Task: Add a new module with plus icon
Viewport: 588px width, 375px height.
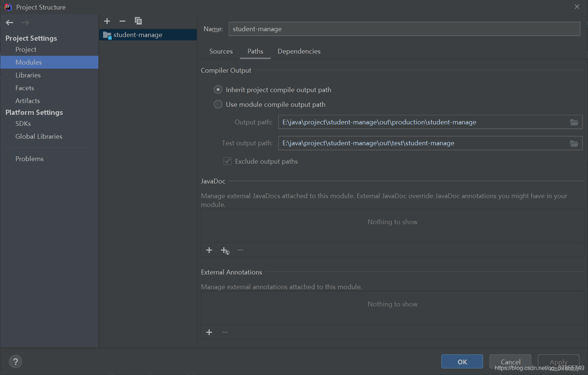Action: tap(107, 21)
